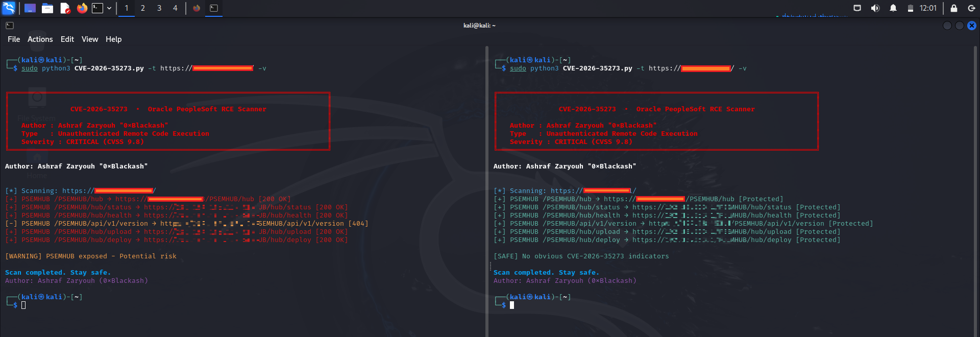Click 'Oracle PeopleSoft RCE Scanner' title in left banner
980x337 pixels.
point(207,109)
